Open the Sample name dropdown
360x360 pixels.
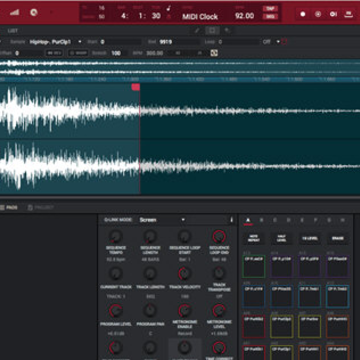point(56,42)
